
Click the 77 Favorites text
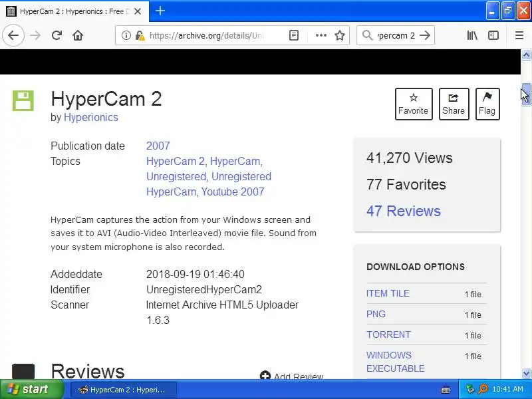click(x=406, y=185)
